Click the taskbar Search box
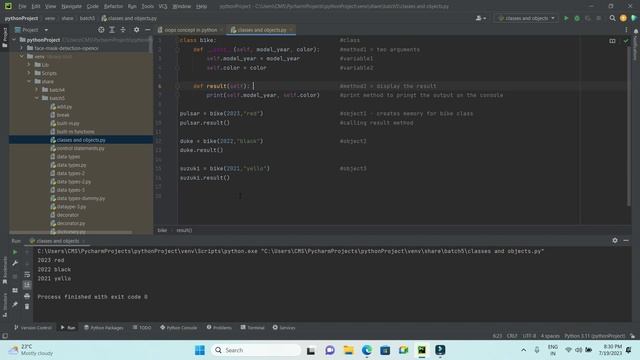The width and height of the screenshot is (640, 360). 256,350
